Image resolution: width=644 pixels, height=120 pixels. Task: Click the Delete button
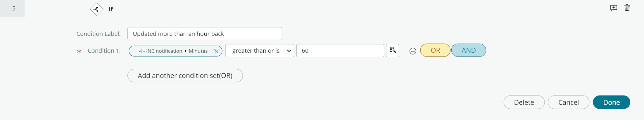(x=524, y=102)
